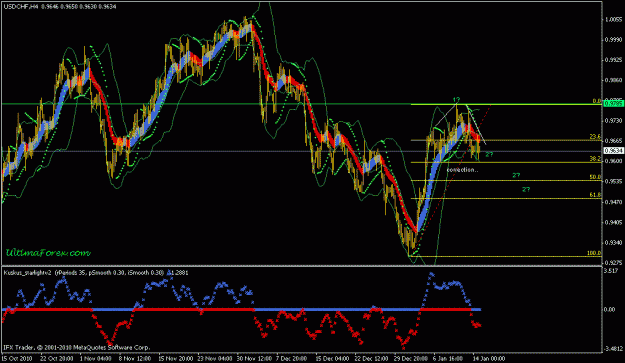Click the 8 Nov 12:00 time label
625x363 pixels.
135,358
